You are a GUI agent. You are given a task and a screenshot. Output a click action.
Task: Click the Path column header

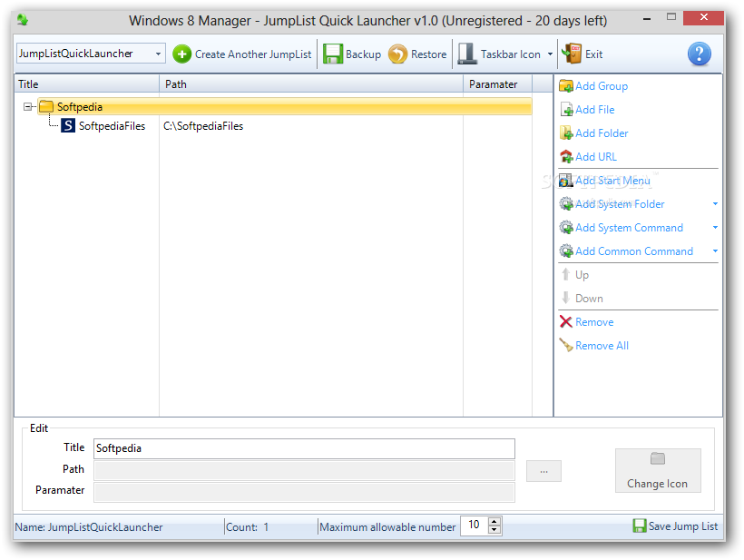coord(311,84)
